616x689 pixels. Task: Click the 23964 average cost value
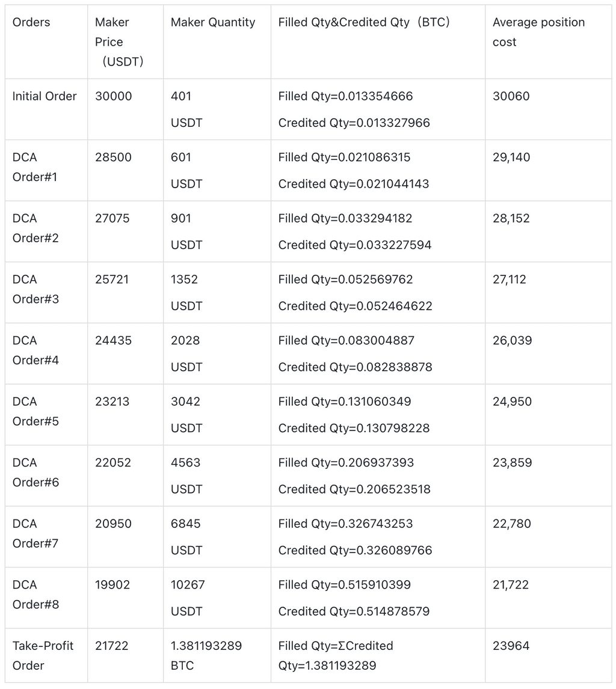point(511,646)
